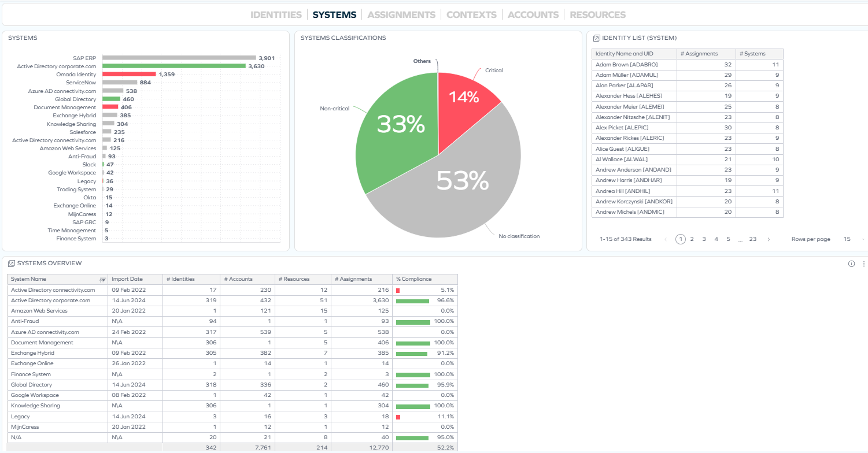Screen dimensions: 868x453
Task: Switch to the IDENTITIES tab
Action: click(276, 14)
